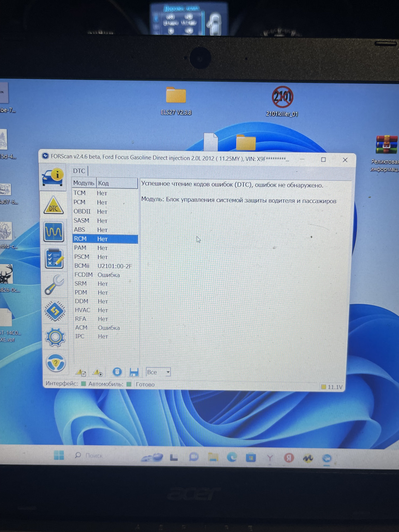Open the steering wheel help section
This screenshot has height=532, width=399.
click(56, 363)
